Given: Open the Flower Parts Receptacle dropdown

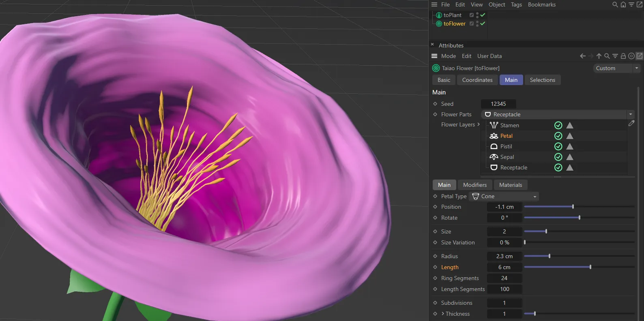Looking at the screenshot, I should pyautogui.click(x=558, y=114).
